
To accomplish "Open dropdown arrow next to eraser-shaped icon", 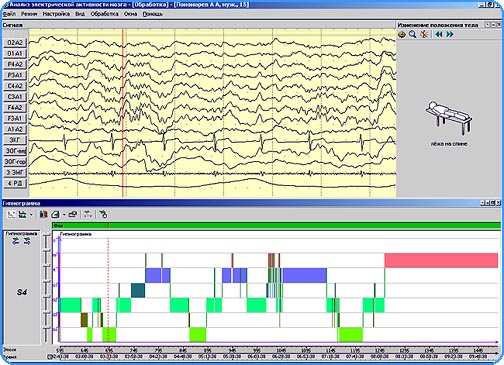I will click(63, 215).
